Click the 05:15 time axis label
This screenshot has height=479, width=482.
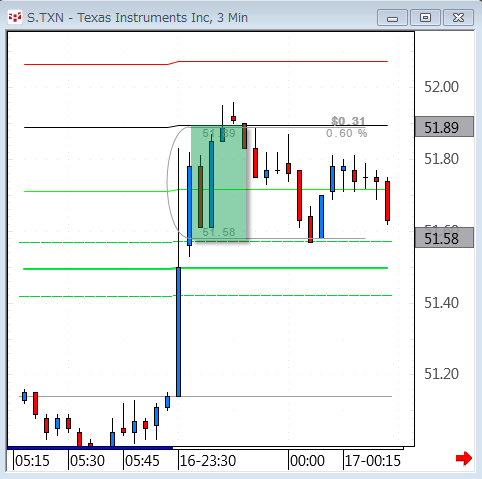32,461
